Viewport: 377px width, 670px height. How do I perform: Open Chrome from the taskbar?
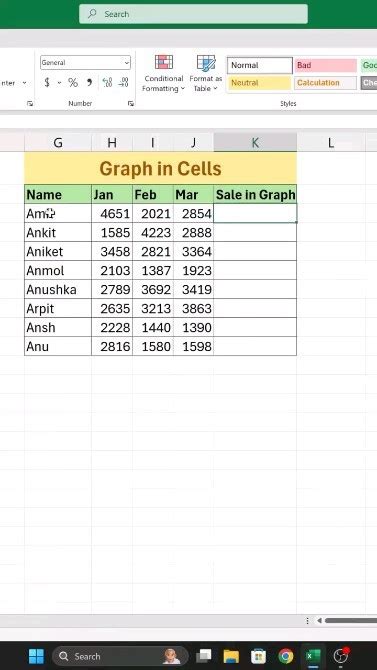[286, 656]
